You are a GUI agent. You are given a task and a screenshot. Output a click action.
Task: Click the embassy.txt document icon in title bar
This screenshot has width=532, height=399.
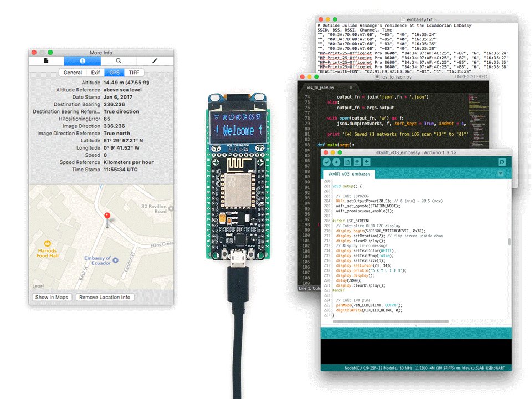click(x=403, y=19)
